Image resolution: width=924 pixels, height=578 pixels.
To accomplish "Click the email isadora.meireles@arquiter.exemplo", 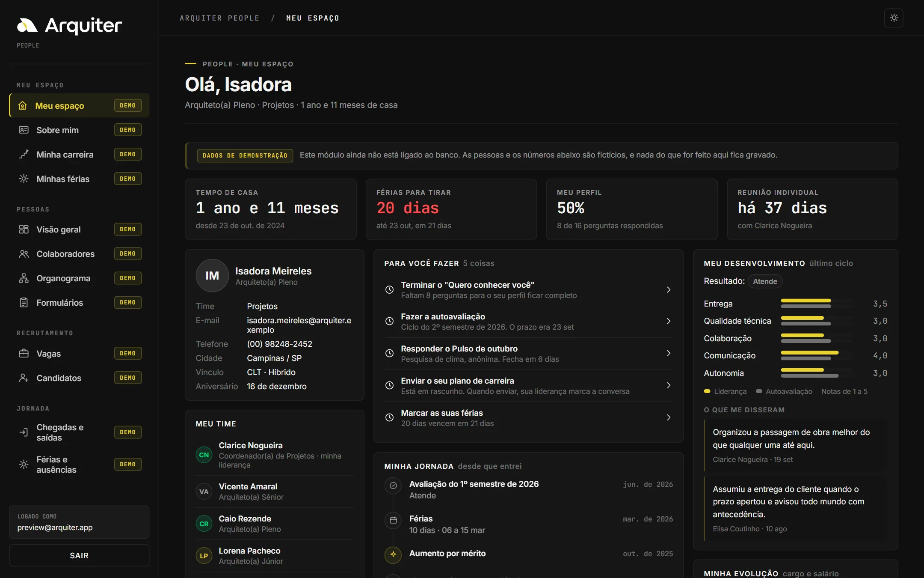I will coord(299,325).
